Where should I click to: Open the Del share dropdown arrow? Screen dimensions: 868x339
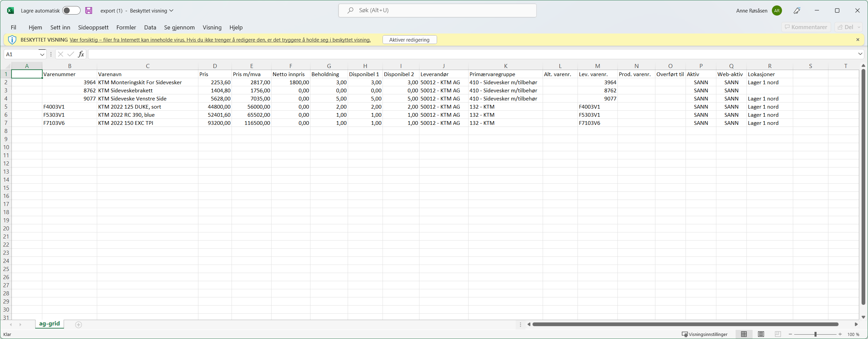(x=859, y=27)
